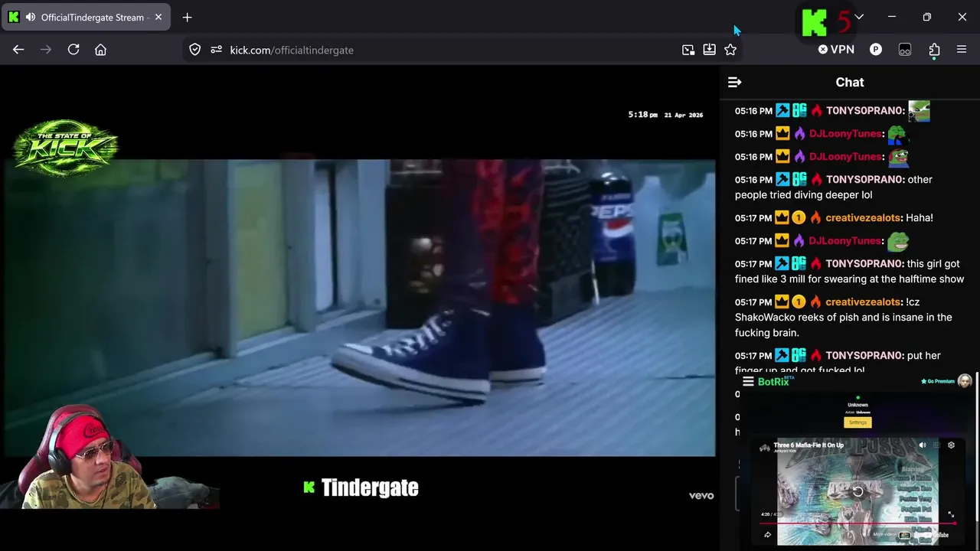Open the glasses mask toolbar icon
Image resolution: width=980 pixels, height=551 pixels.
[905, 50]
